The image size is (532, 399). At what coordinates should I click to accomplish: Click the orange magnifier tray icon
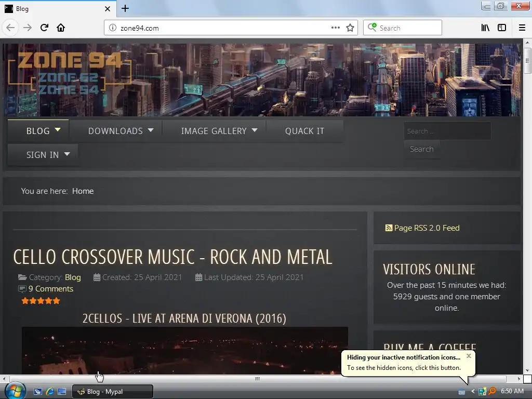[x=491, y=392]
